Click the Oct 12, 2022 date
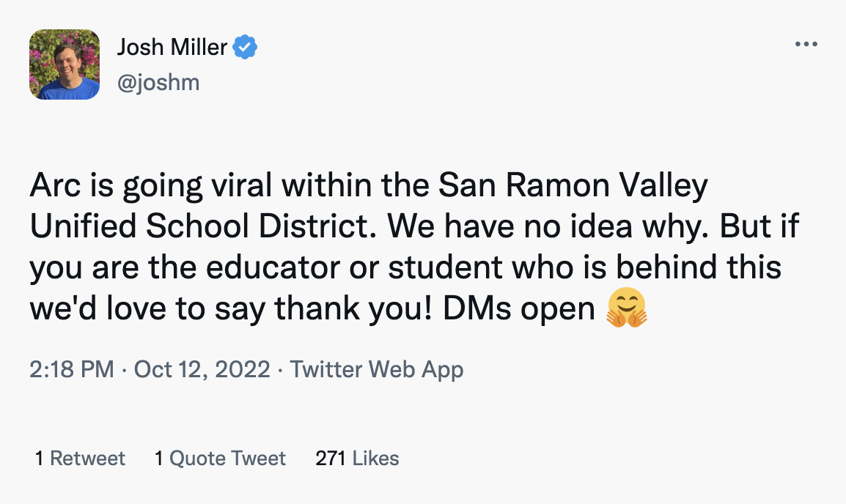846x504 pixels. (x=202, y=369)
